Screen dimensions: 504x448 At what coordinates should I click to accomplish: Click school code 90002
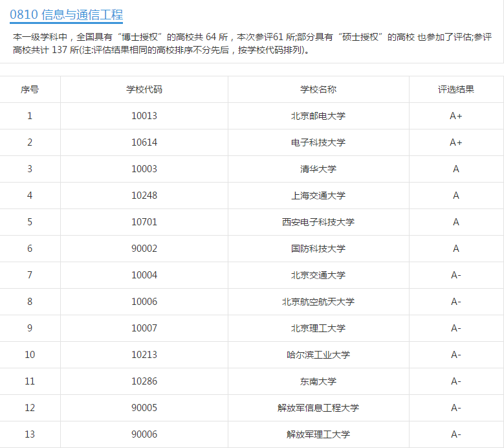tap(144, 249)
